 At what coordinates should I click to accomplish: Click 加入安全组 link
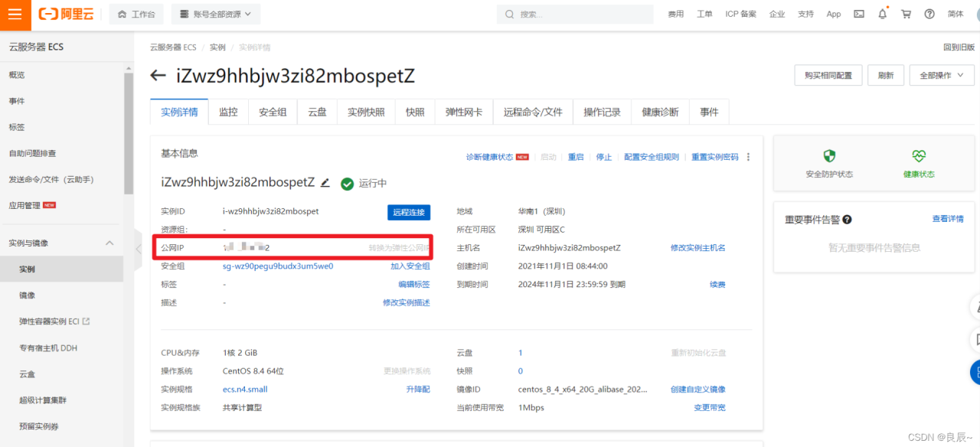coord(410,266)
